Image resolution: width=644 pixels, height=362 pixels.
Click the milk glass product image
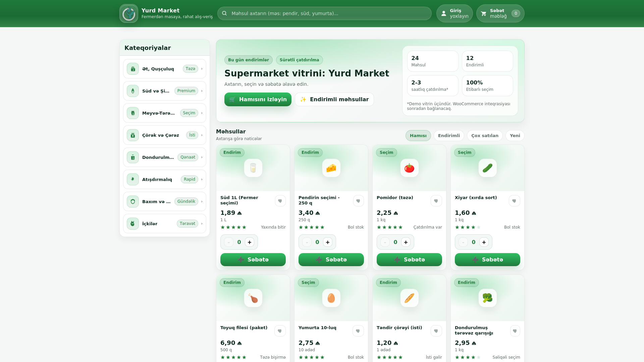click(253, 168)
